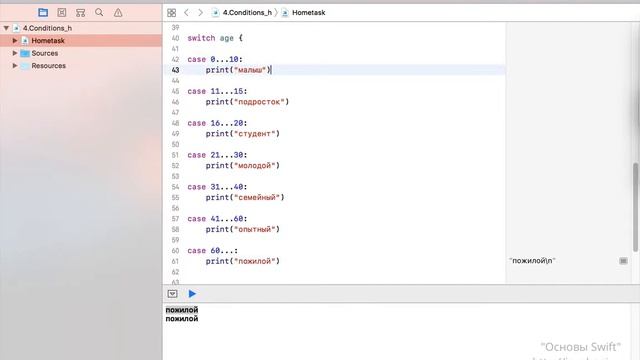
Task: Click the print("молодой") line
Action: (x=242, y=165)
